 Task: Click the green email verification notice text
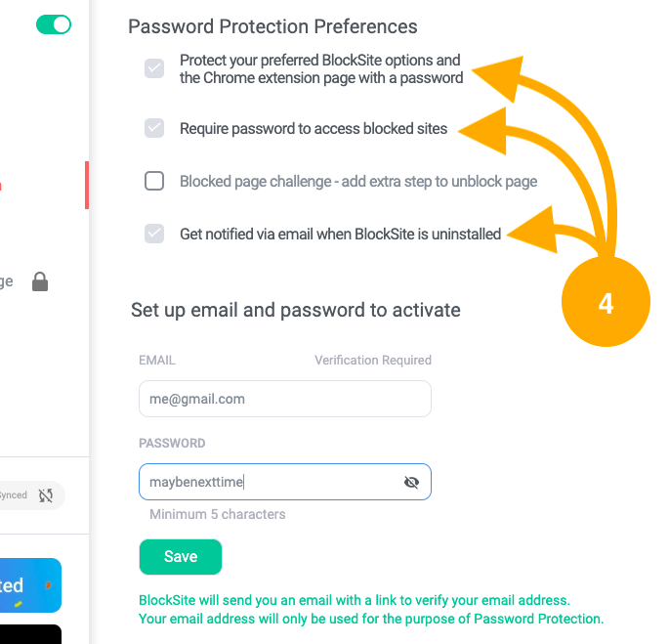click(x=371, y=609)
